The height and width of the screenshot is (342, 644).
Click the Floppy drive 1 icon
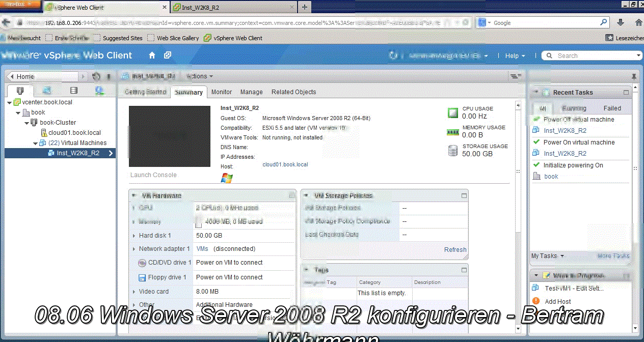click(x=143, y=278)
